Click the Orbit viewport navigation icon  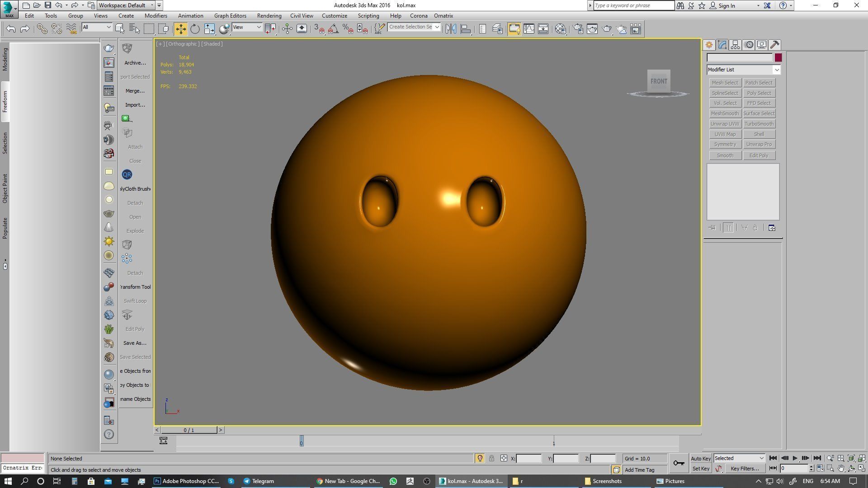coord(851,469)
